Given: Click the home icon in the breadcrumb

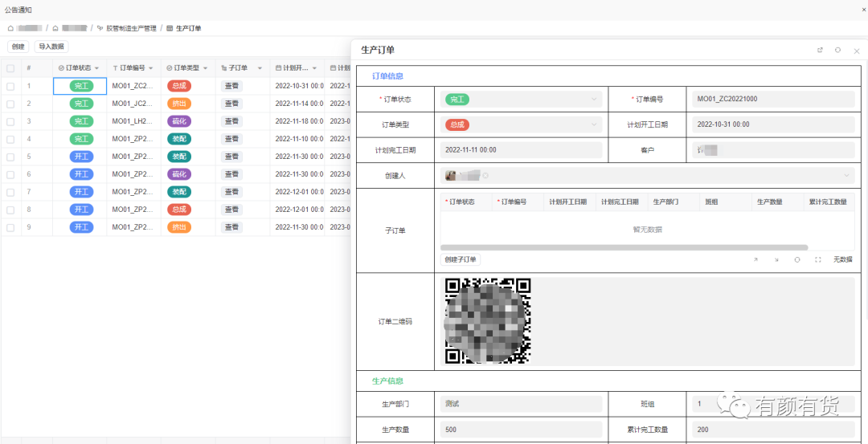Looking at the screenshot, I should [10, 28].
